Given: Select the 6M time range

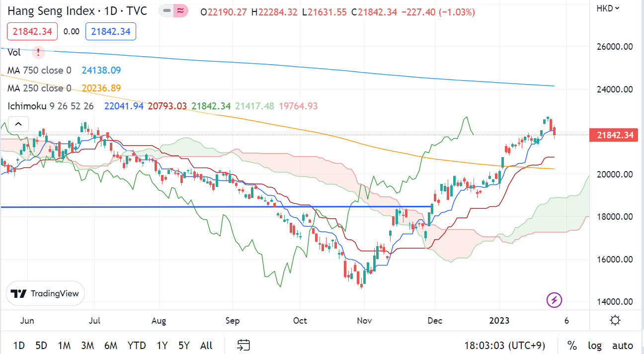Looking at the screenshot, I should [x=111, y=346].
